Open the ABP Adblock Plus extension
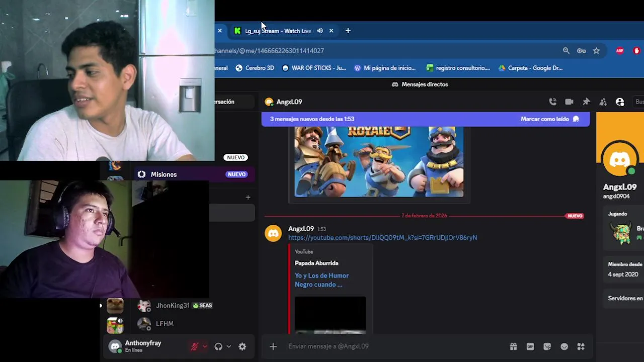This screenshot has width=644, height=362. coord(620,51)
